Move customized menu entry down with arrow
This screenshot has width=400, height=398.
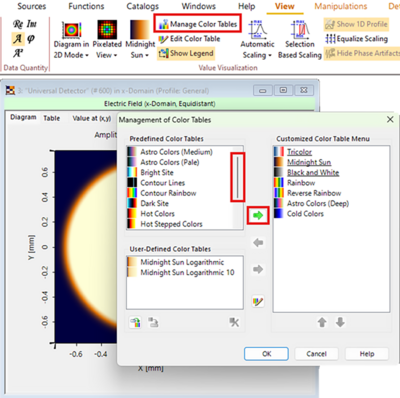[340, 322]
